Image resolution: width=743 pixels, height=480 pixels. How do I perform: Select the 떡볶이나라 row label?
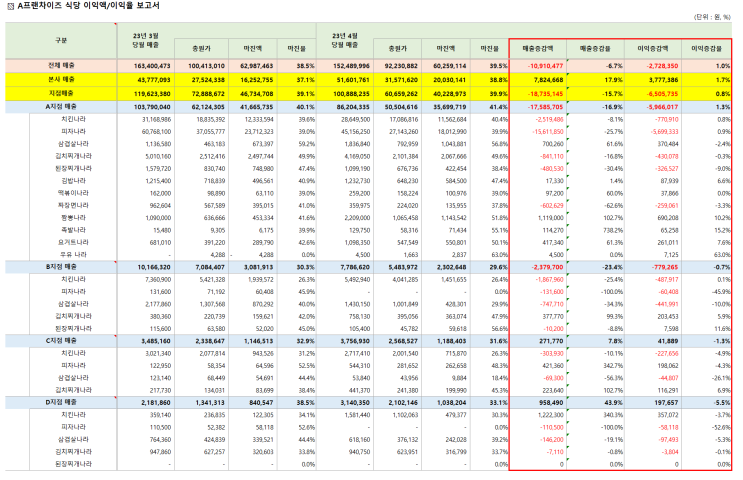tap(73, 193)
